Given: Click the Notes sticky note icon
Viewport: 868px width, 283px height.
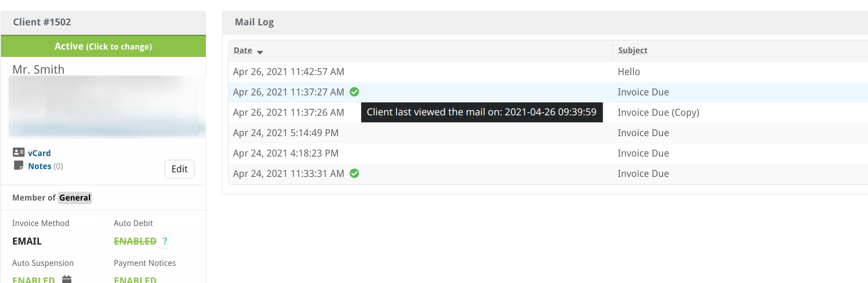Looking at the screenshot, I should [x=18, y=165].
